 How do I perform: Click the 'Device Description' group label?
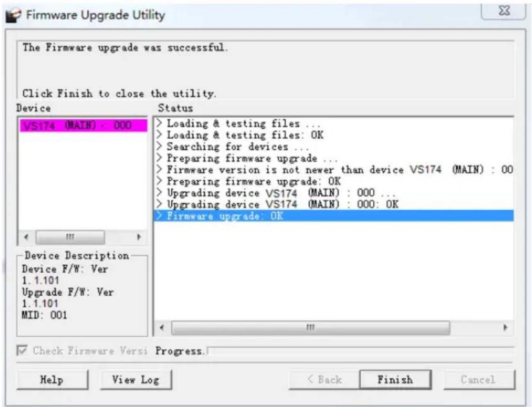point(76,255)
